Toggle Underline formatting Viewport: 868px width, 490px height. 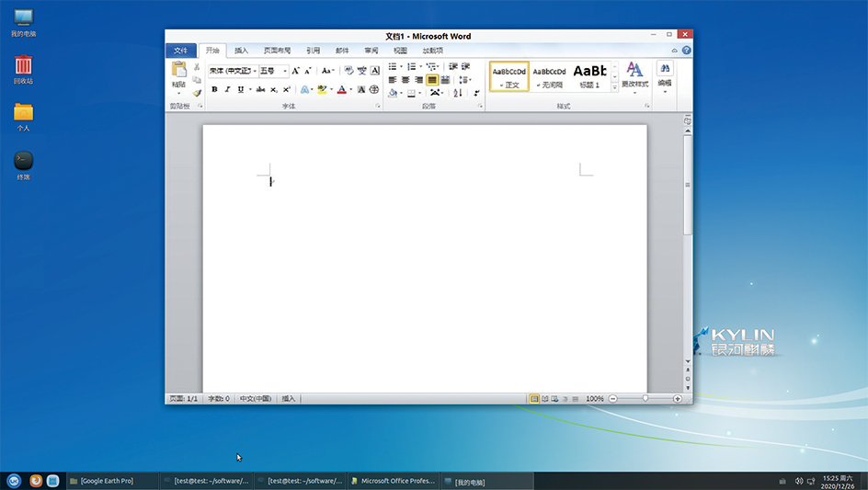click(x=240, y=89)
